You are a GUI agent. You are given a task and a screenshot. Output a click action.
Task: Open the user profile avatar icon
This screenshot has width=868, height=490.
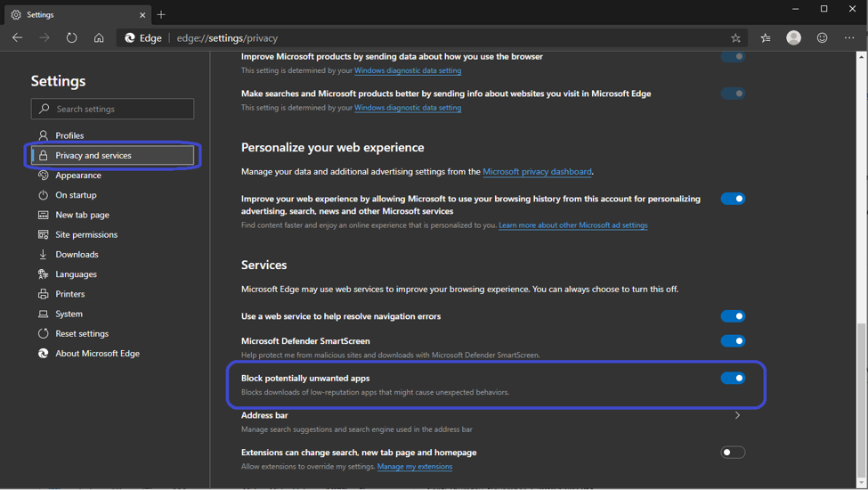(x=793, y=37)
